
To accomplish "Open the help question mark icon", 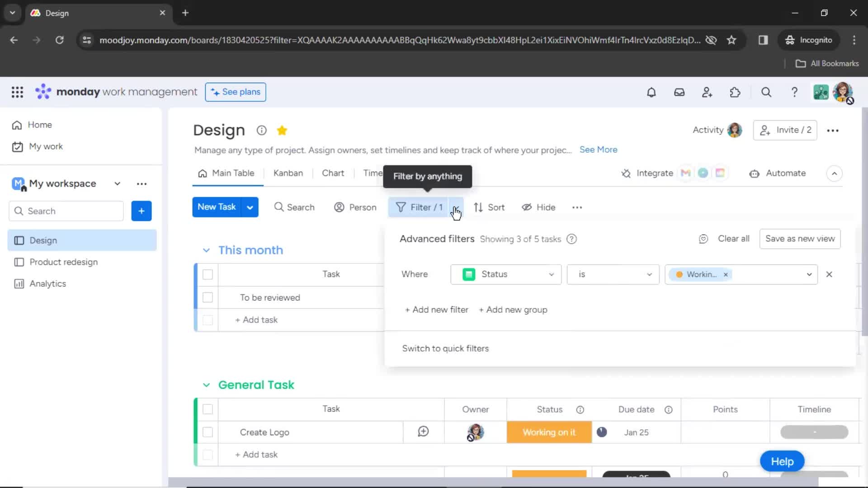I will [794, 92].
